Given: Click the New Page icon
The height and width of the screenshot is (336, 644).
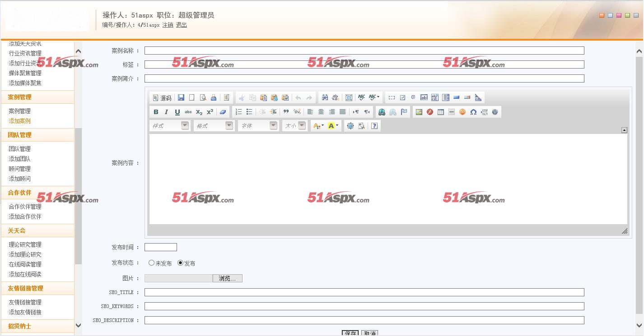Looking at the screenshot, I should coord(192,97).
